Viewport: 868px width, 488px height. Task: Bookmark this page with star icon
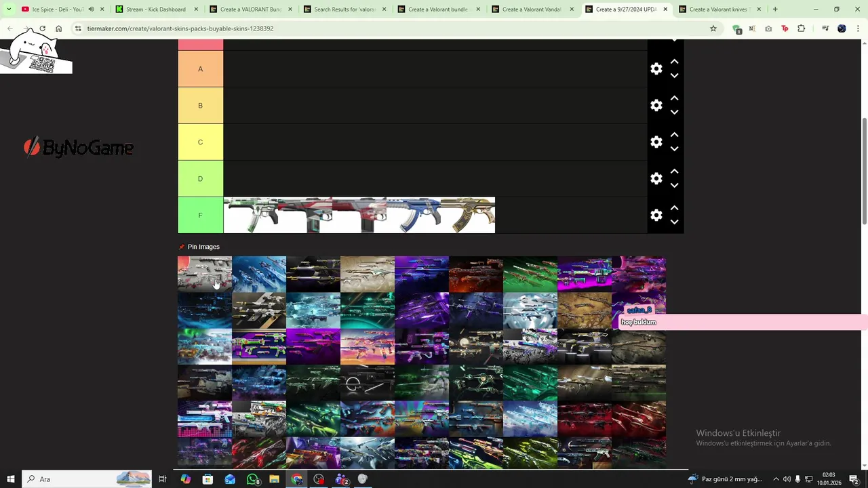pyautogui.click(x=713, y=28)
